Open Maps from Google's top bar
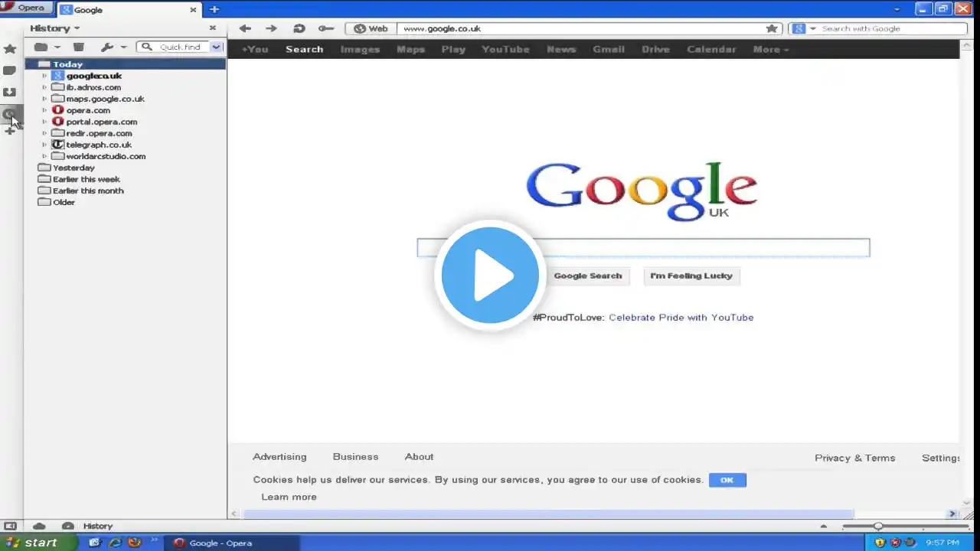Screen dimensions: 980x551 pos(410,49)
